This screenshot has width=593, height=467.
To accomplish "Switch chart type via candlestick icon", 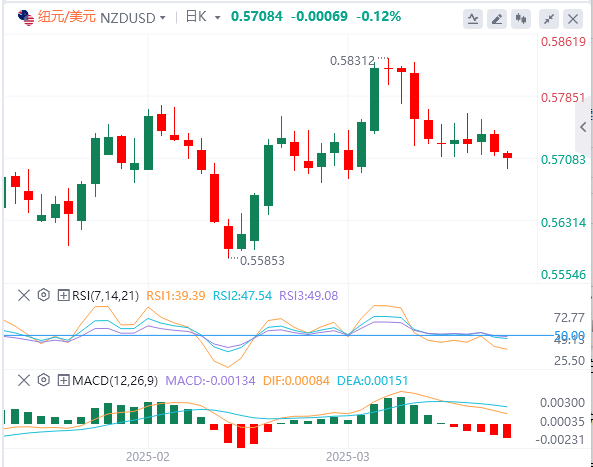I will pos(521,19).
